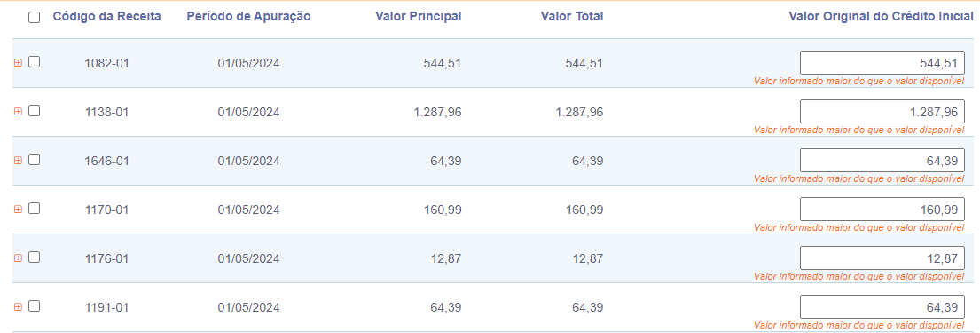Expand the 1646-01 row plus icon
Viewport: 980px width, 333px height.
point(18,160)
